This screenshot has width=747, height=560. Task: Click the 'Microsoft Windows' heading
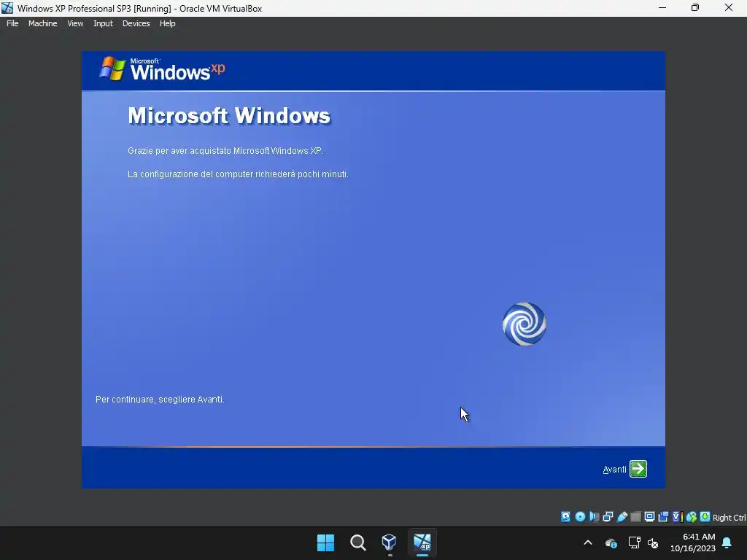(228, 116)
